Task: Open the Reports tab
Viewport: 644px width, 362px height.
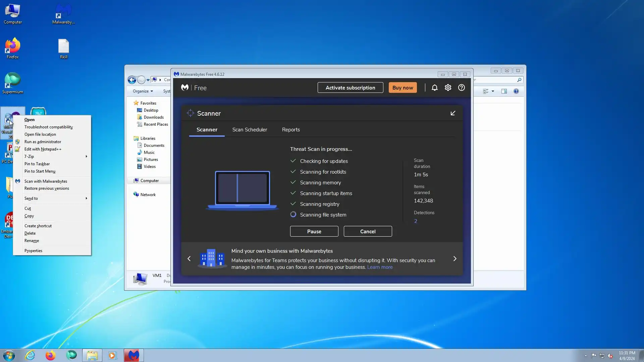Action: pyautogui.click(x=291, y=130)
